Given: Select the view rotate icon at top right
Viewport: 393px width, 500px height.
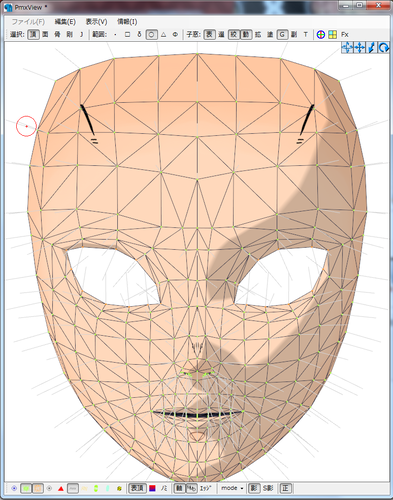Looking at the screenshot, I should pos(384,48).
